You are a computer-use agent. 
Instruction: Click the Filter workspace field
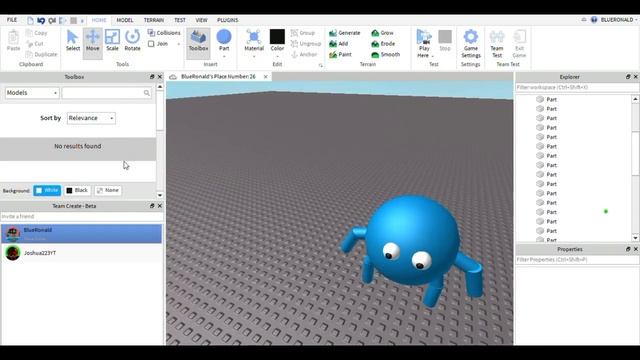click(577, 87)
